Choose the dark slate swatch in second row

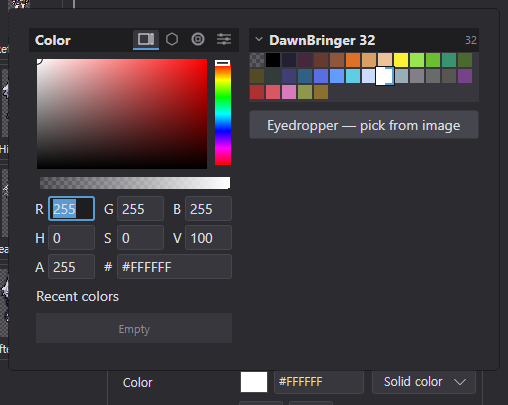coord(273,76)
